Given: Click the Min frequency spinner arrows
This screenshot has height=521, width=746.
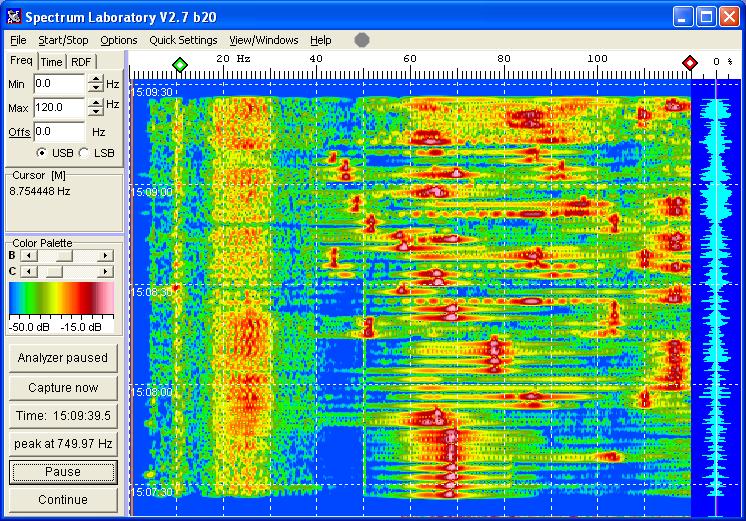Looking at the screenshot, I should coord(95,85).
